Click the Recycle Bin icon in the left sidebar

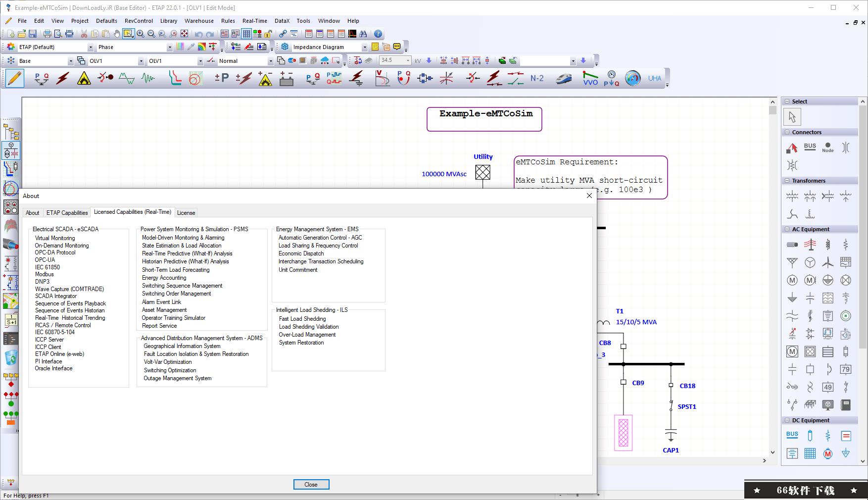point(11,357)
